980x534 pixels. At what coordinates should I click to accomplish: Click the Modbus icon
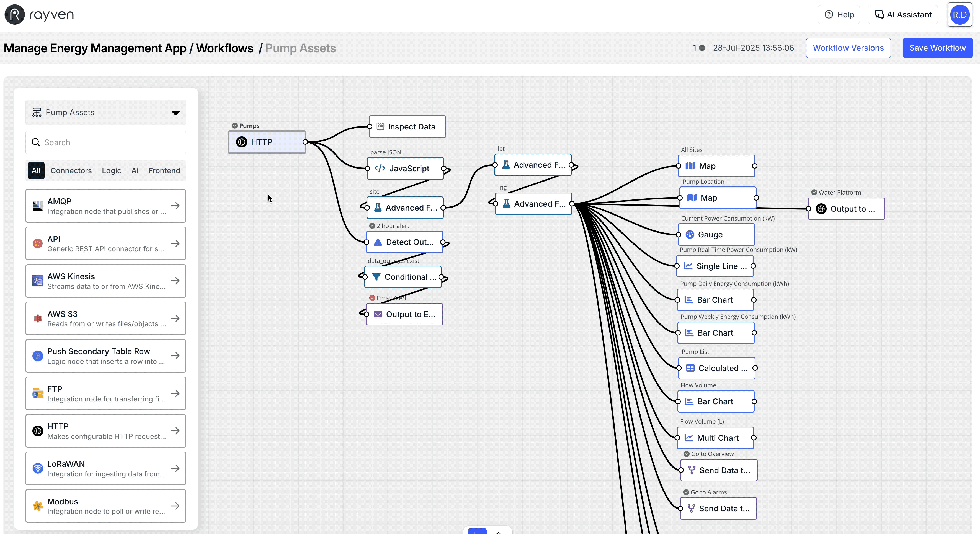click(x=38, y=506)
